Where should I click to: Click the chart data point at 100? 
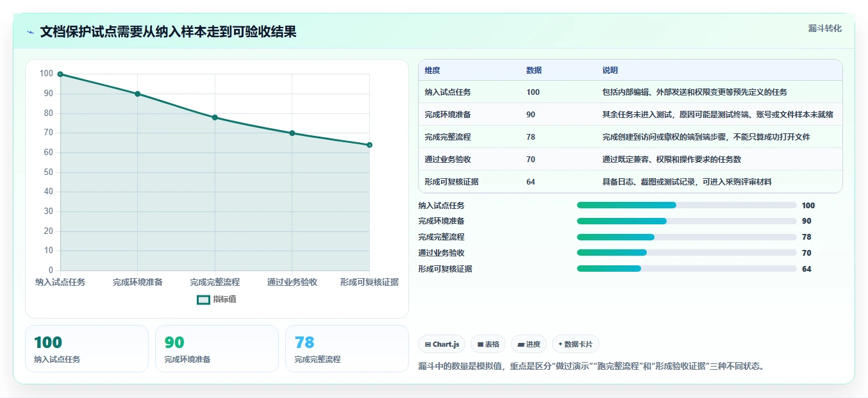pyautogui.click(x=60, y=74)
